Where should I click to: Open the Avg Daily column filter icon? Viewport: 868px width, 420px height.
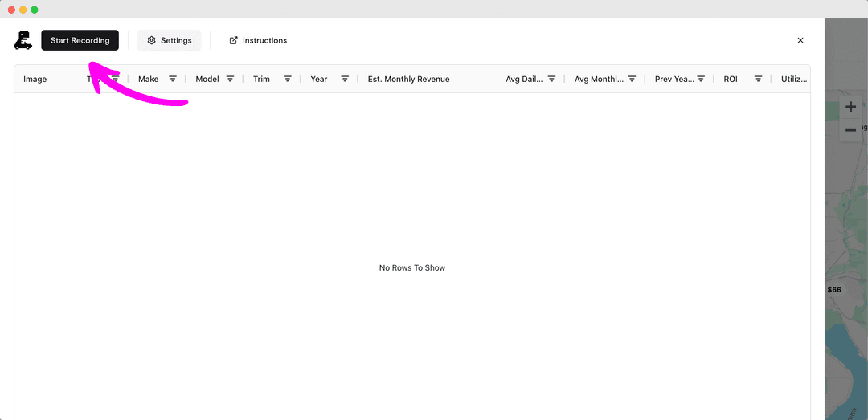click(551, 79)
